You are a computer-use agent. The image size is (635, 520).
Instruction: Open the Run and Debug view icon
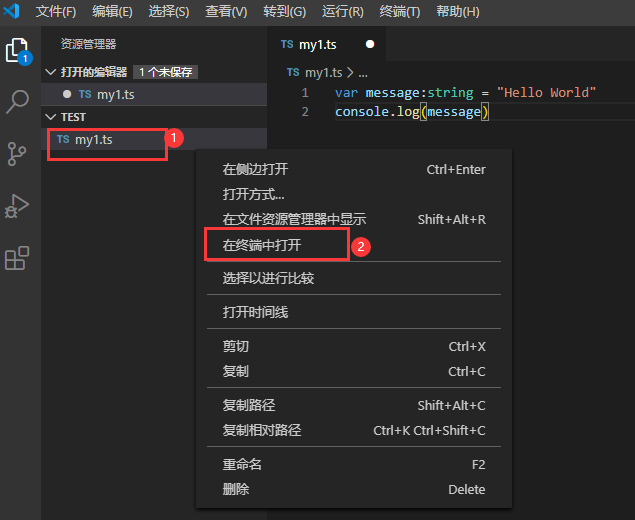click(x=17, y=206)
